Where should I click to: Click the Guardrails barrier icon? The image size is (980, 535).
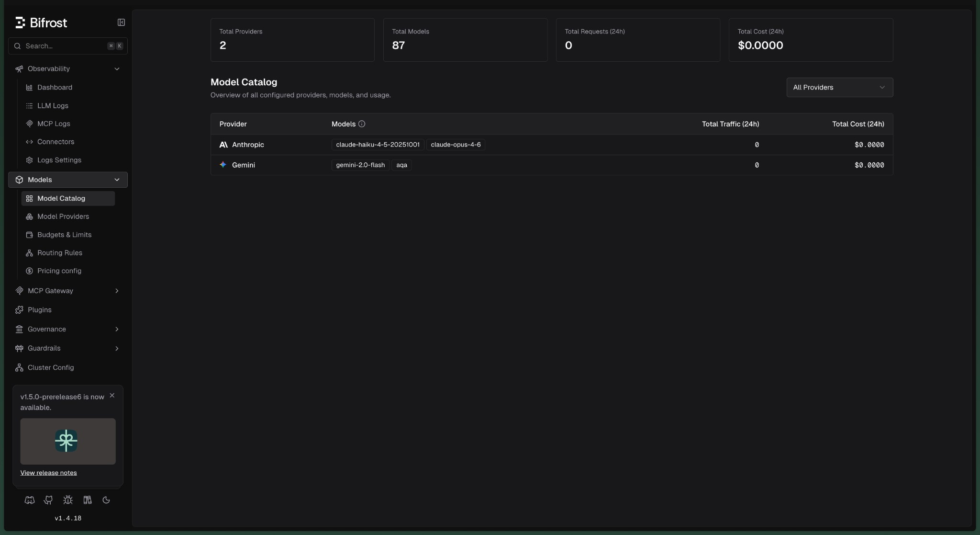19,348
